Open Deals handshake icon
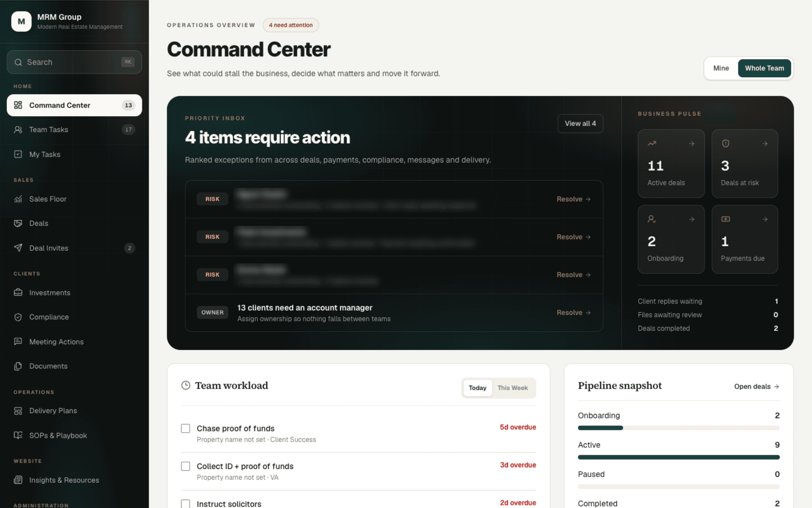This screenshot has height=508, width=812. coord(18,223)
